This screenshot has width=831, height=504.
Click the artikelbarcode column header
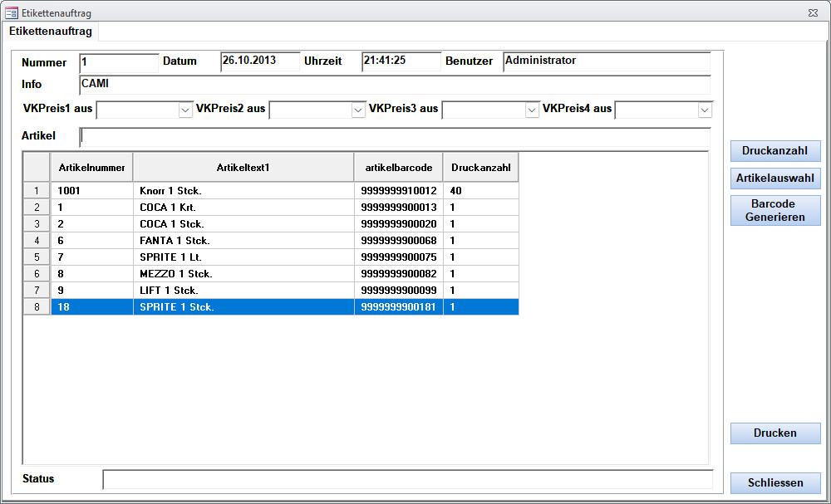[x=399, y=167]
